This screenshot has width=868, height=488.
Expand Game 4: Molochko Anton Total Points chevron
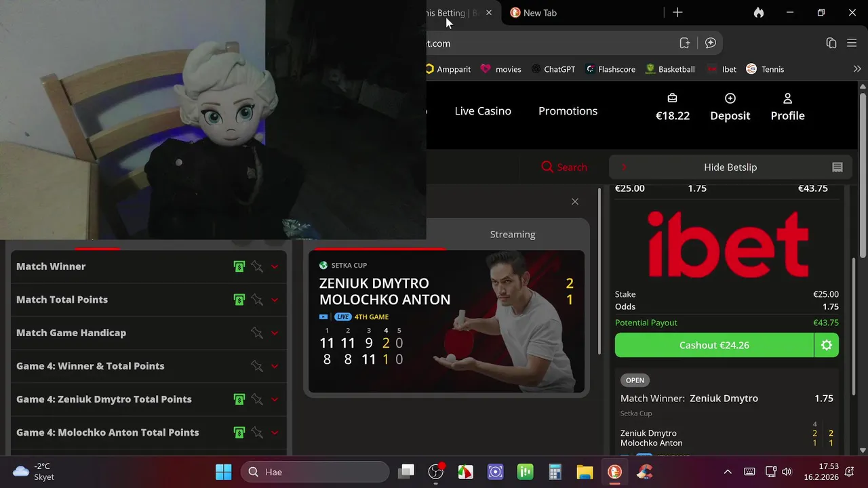click(275, 433)
